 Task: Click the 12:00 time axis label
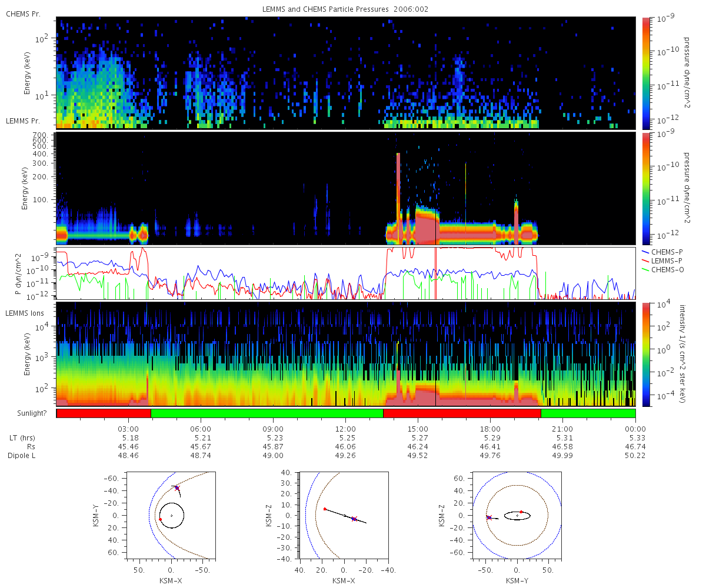345,429
